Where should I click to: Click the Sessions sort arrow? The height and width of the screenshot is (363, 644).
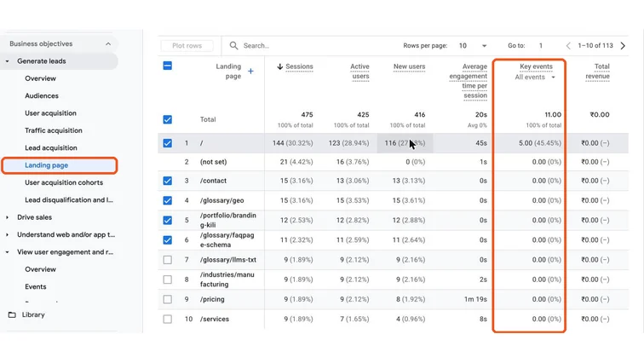point(279,66)
